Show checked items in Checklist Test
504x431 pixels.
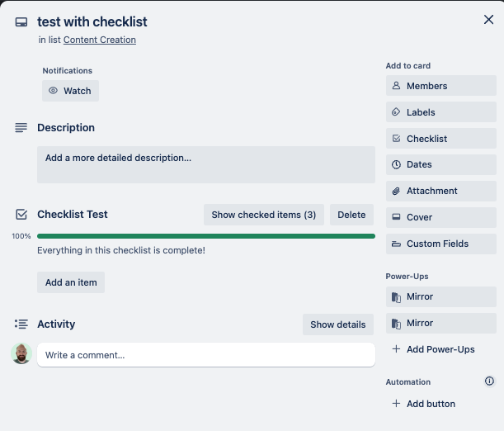click(264, 215)
